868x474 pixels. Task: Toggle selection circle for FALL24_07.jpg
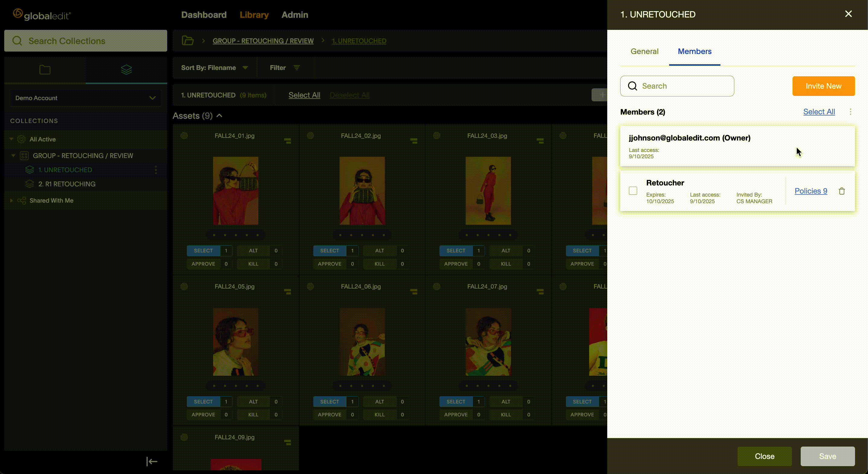coord(437,286)
